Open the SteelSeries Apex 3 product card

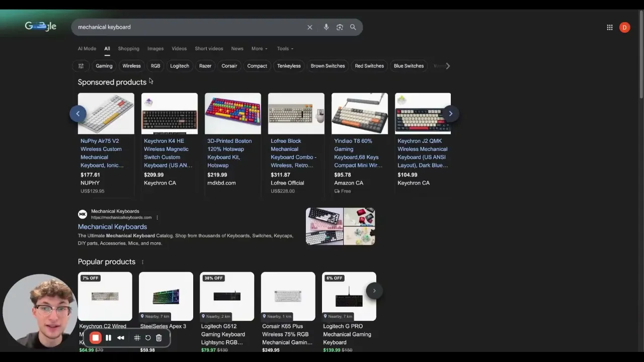click(166, 312)
